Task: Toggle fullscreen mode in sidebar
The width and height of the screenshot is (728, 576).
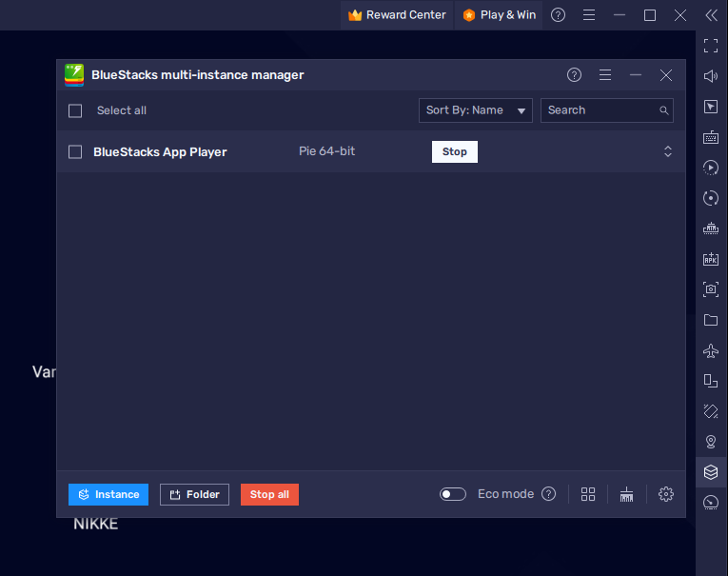Action: 711,46
